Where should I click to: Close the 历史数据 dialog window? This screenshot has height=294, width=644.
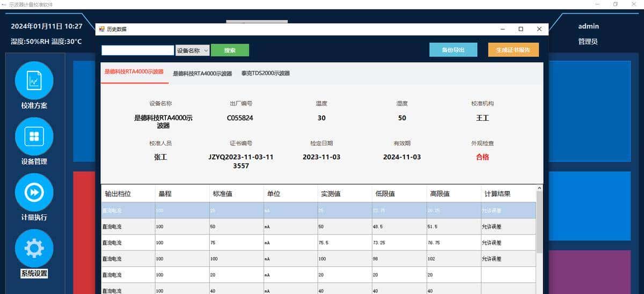click(539, 29)
